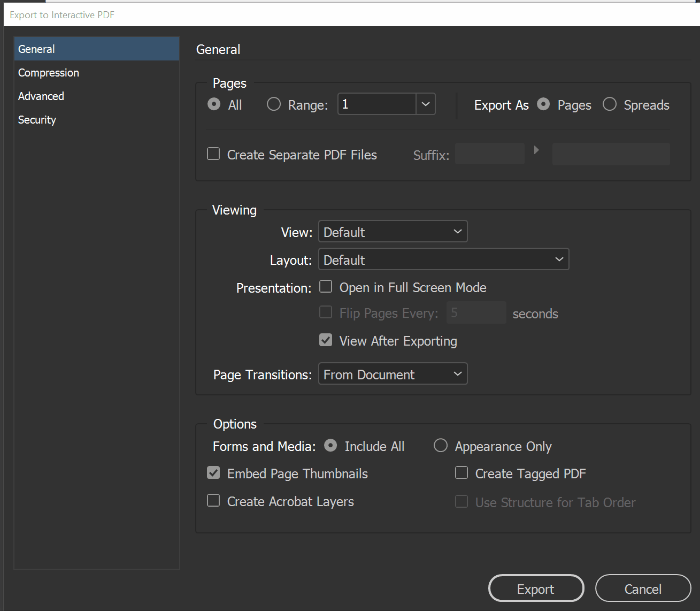Open the Compression settings panel
The height and width of the screenshot is (611, 700).
click(49, 73)
